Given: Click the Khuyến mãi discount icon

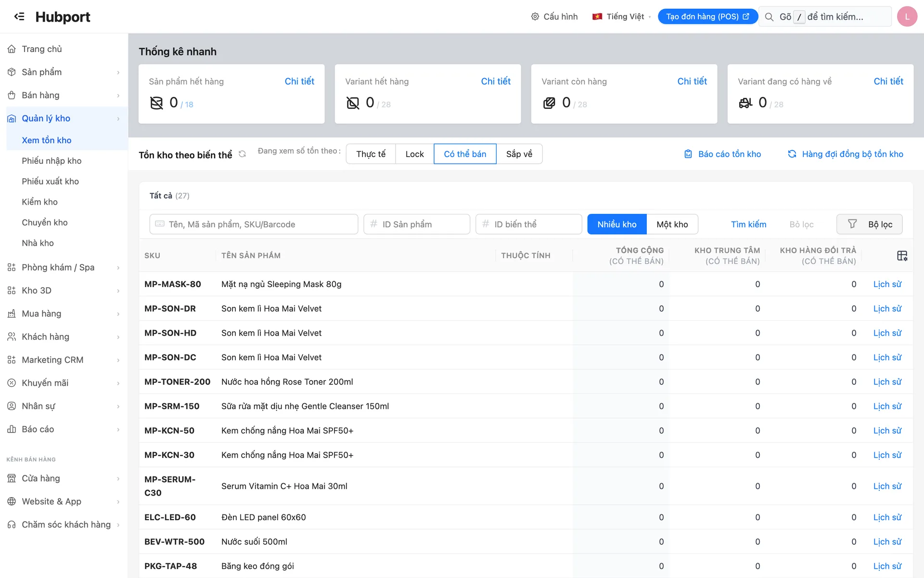Looking at the screenshot, I should 12,383.
